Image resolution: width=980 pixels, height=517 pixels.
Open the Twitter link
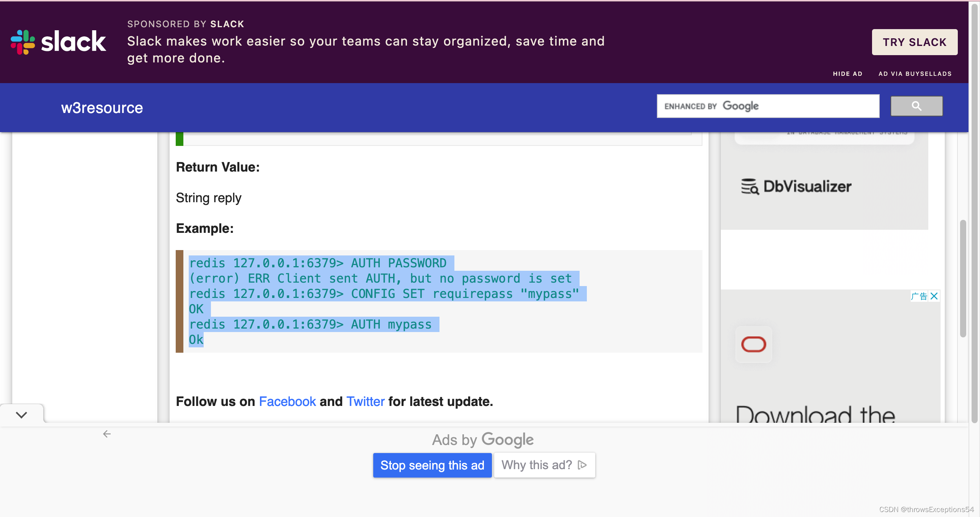tap(365, 401)
